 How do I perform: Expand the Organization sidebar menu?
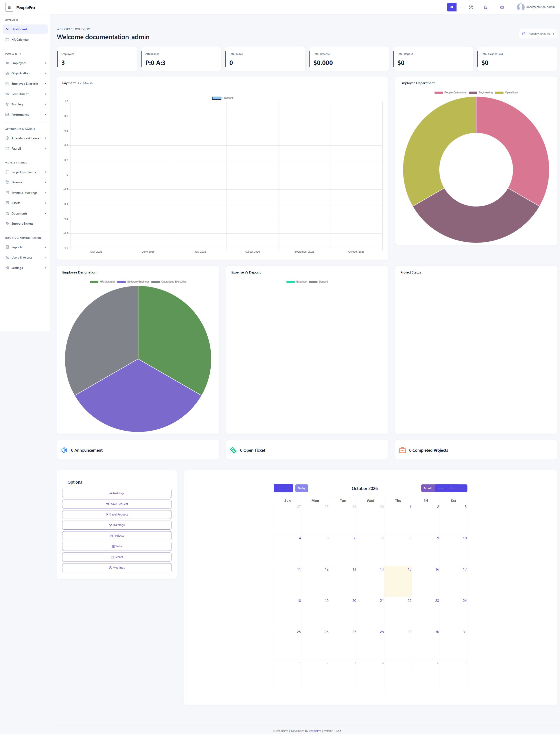pyautogui.click(x=25, y=73)
